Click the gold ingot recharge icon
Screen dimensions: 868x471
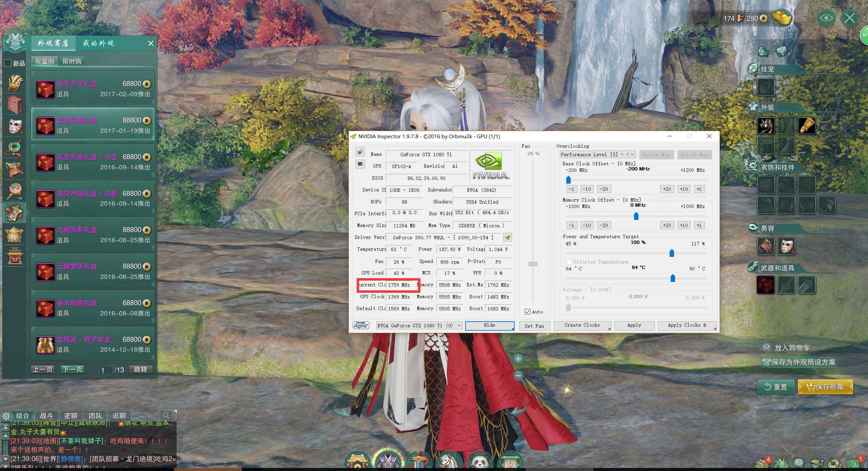(x=782, y=18)
